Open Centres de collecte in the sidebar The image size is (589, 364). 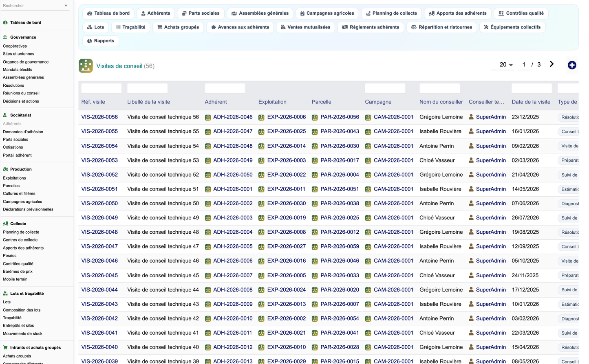(x=20, y=240)
